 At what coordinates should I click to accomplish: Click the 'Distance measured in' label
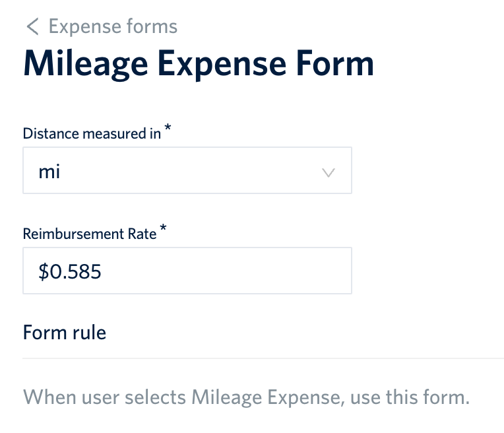click(92, 134)
